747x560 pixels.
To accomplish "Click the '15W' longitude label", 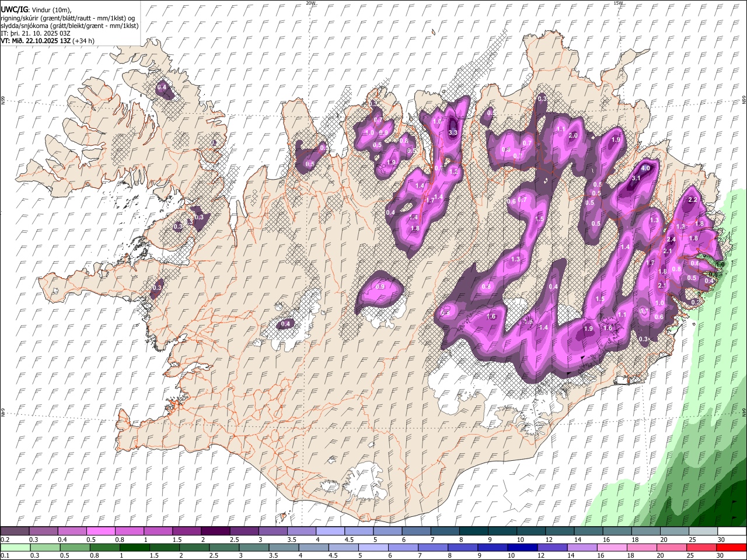I will click(619, 3).
